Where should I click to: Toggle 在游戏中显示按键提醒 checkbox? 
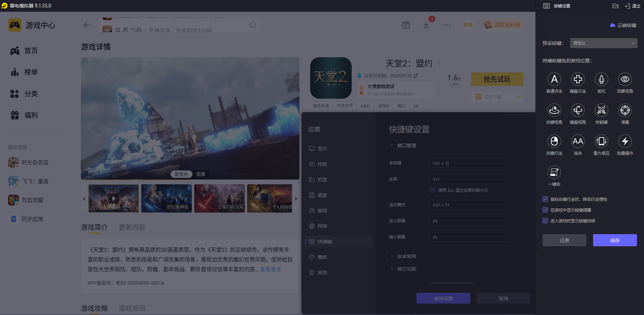(545, 210)
